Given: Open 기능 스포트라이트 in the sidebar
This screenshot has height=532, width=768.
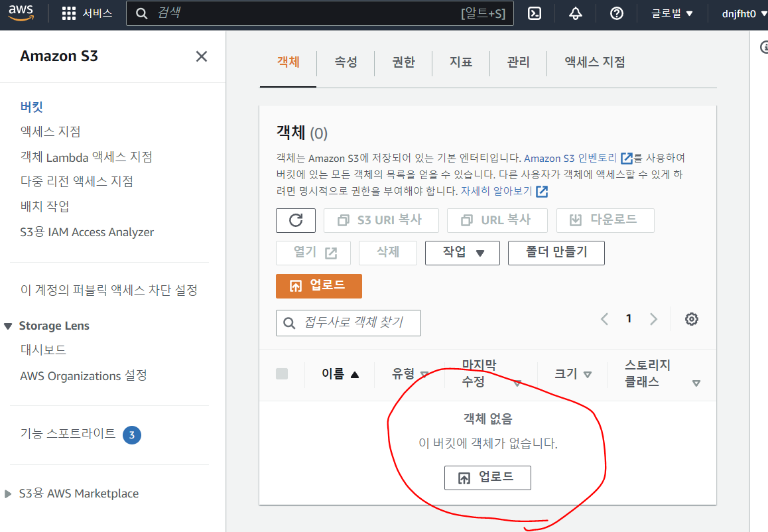Looking at the screenshot, I should tap(68, 434).
